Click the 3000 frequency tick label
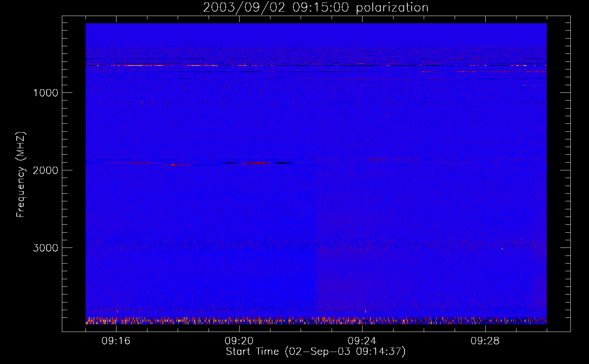Viewport: 589px width, 364px height. [46, 248]
